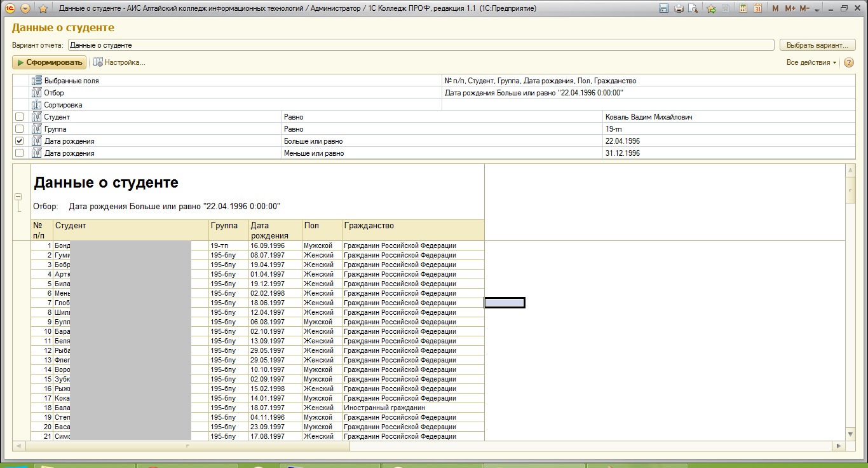Viewport: 868px width, 468px height.
Task: Click the Иностранный гражданин cell
Action: coord(413,408)
